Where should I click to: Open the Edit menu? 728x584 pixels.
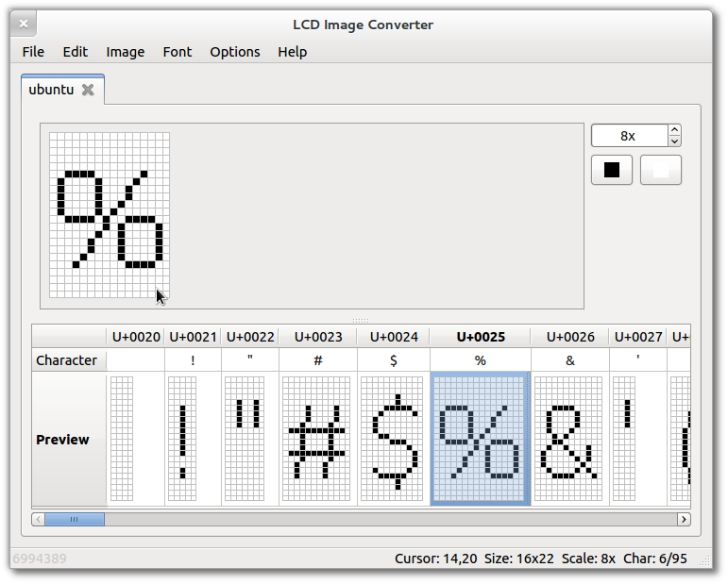[76, 52]
